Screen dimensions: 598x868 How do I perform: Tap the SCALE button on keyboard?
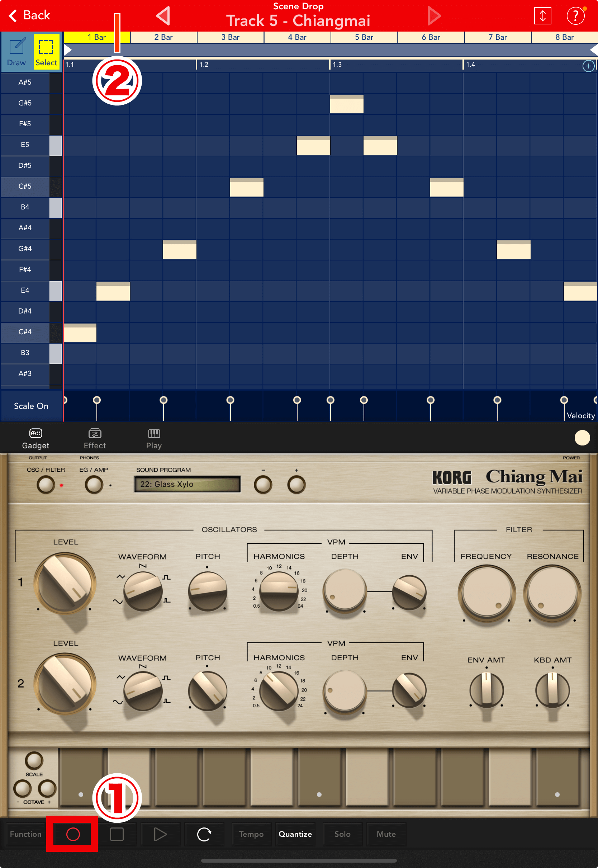[x=34, y=760]
